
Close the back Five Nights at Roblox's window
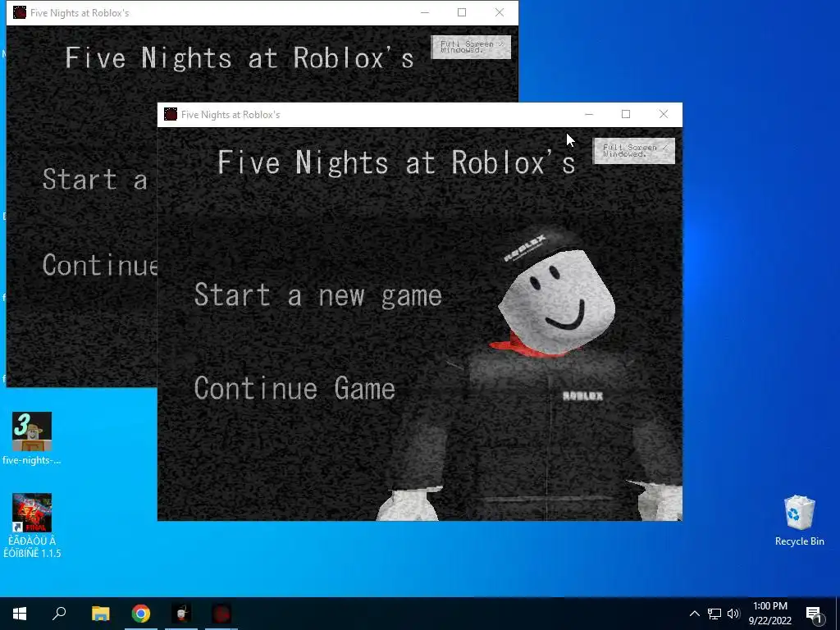point(500,12)
